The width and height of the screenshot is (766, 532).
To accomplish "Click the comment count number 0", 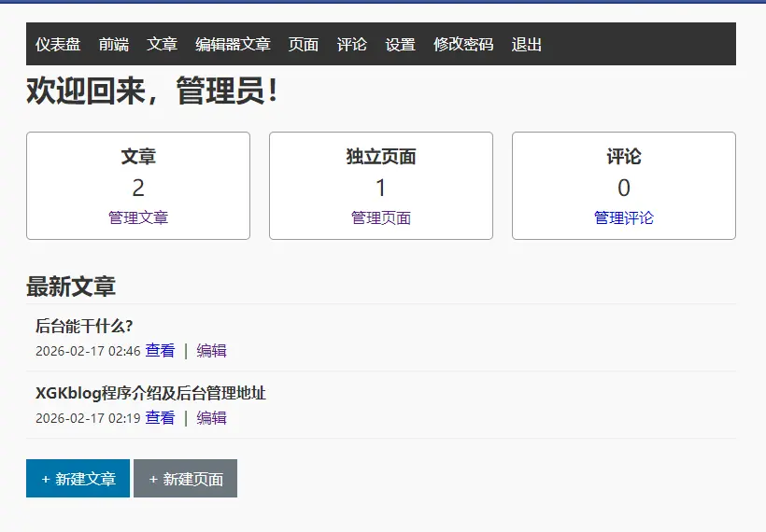I will point(624,188).
